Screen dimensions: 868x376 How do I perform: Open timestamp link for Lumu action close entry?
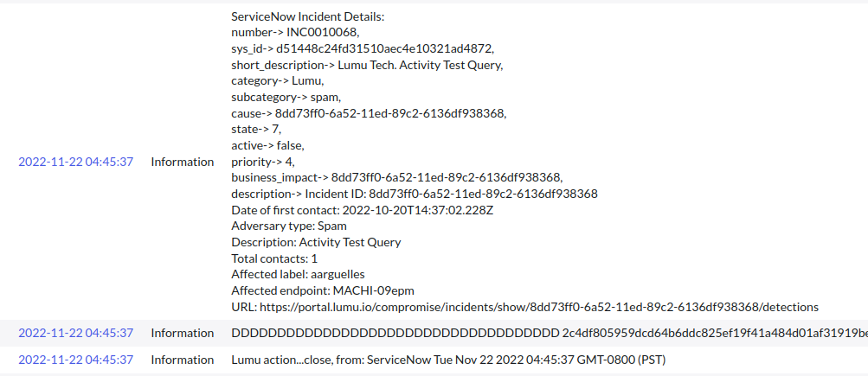(76, 360)
